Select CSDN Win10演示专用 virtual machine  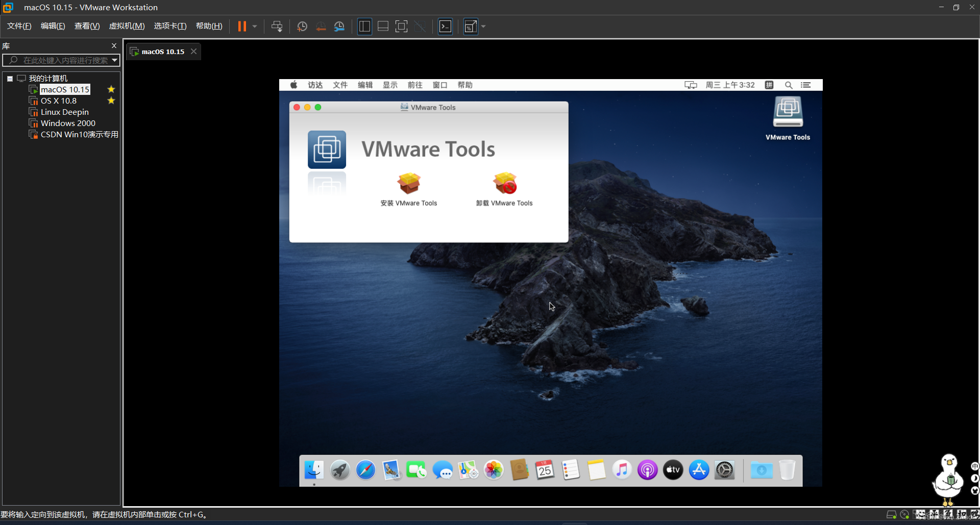[x=79, y=135]
